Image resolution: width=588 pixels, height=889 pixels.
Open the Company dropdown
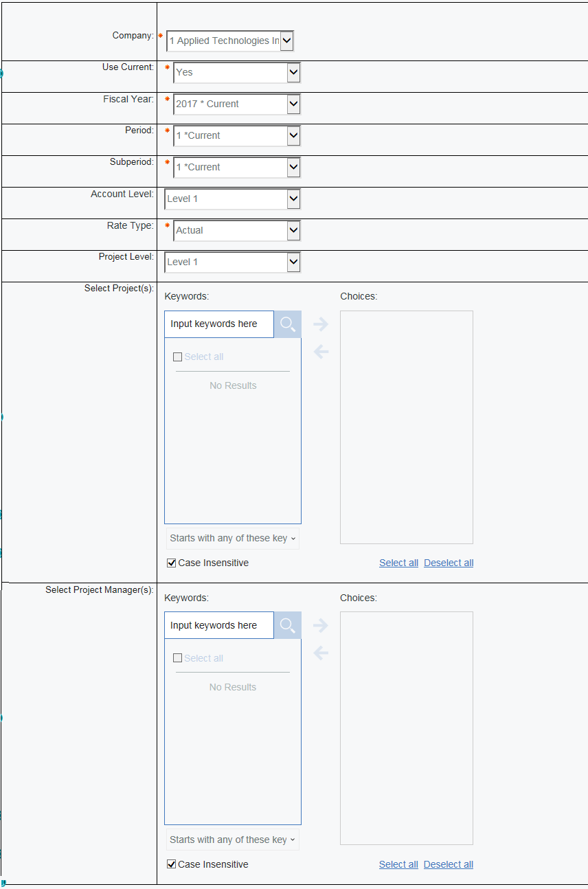tap(286, 41)
